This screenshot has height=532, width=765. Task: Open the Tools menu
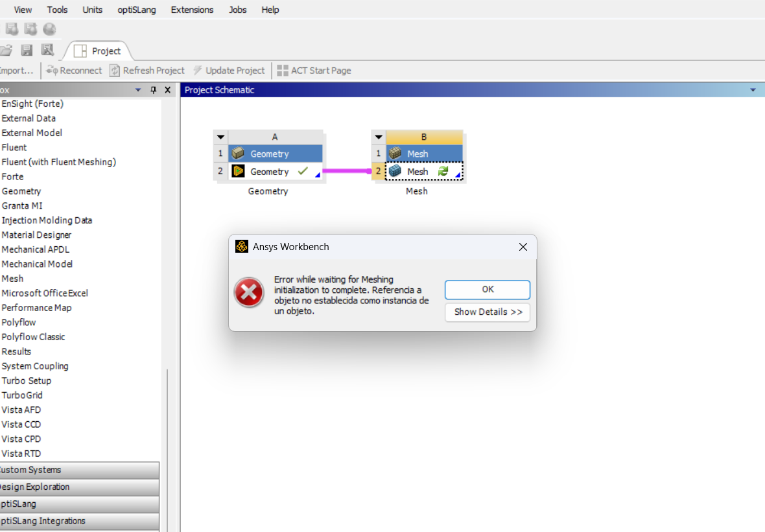57,10
